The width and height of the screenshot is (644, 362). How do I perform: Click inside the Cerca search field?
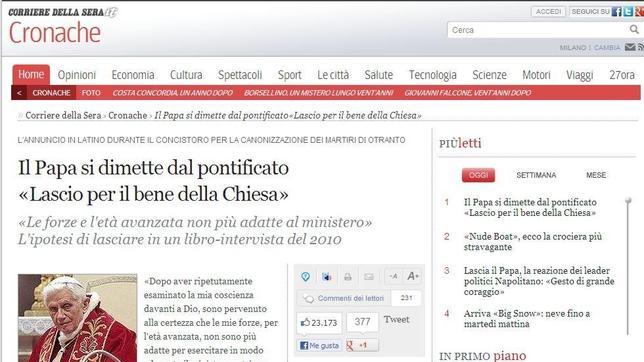(538, 30)
